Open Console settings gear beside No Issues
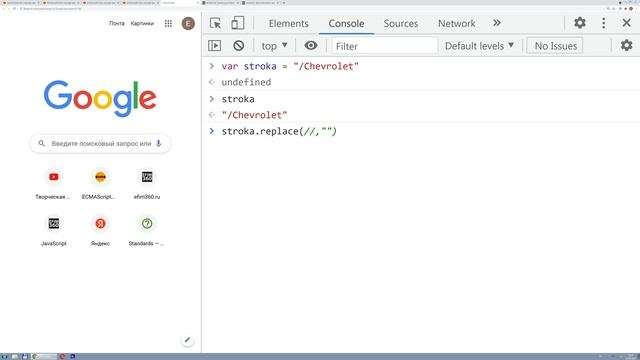This screenshot has height=360, width=640. [x=627, y=45]
